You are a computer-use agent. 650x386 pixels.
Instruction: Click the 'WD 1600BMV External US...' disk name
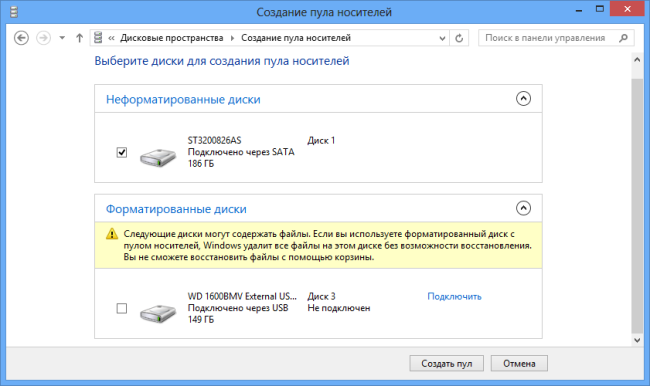click(242, 296)
